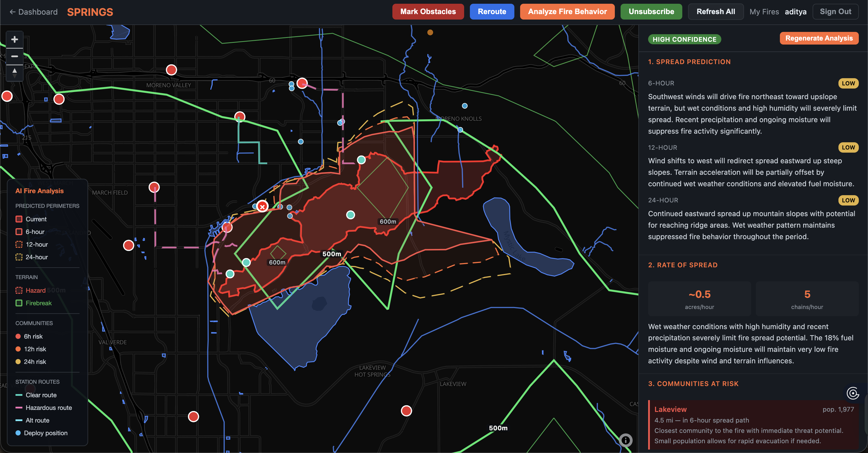Toggle the Firebreak terrain legend box

pos(19,303)
